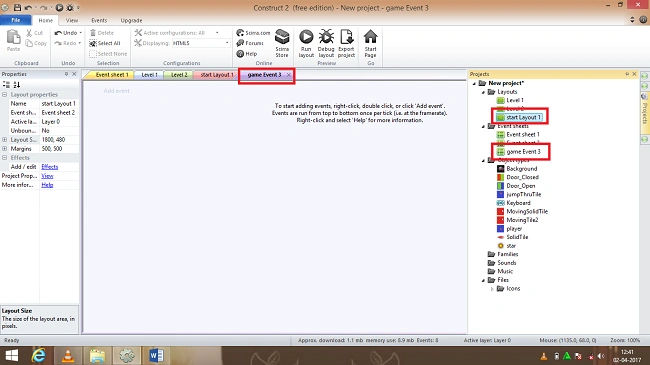Select the MovingSolidTile object type
650x365 pixels.
(527, 212)
